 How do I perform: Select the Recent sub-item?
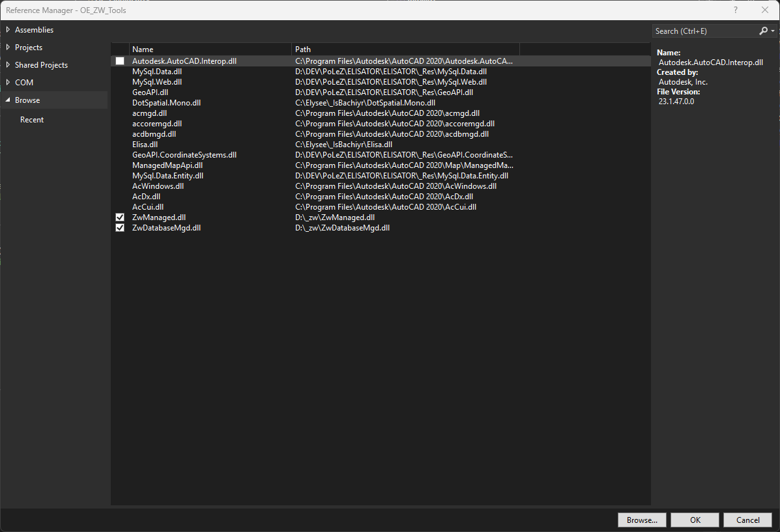[32, 120]
